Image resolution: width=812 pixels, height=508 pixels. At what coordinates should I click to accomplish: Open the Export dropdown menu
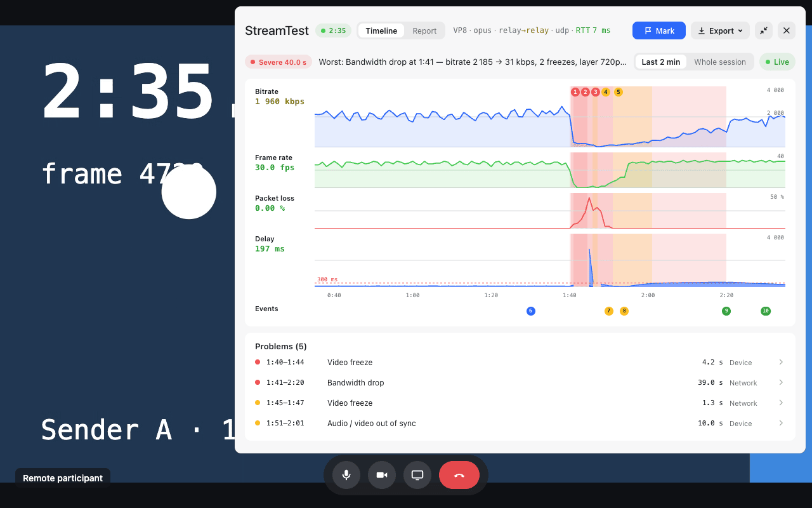click(x=720, y=30)
